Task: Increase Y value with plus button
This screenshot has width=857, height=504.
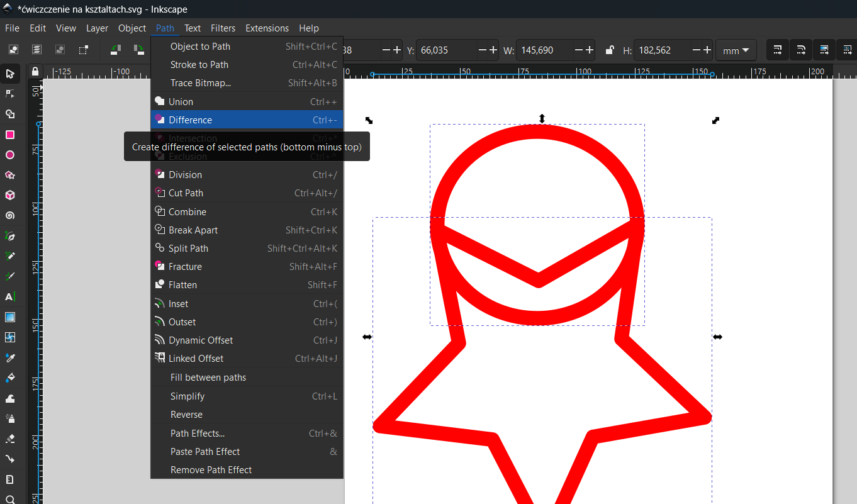Action: 493,50
